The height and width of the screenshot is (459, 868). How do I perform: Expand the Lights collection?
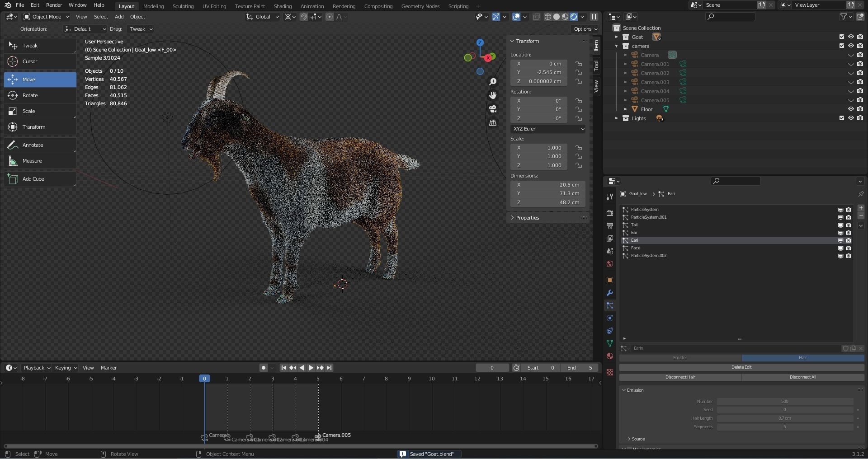pos(616,118)
